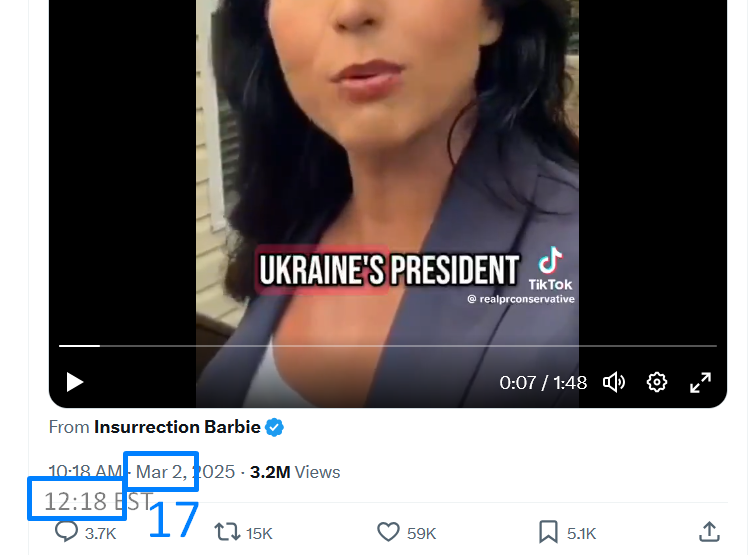Enter fullscreen video mode

pyautogui.click(x=700, y=382)
